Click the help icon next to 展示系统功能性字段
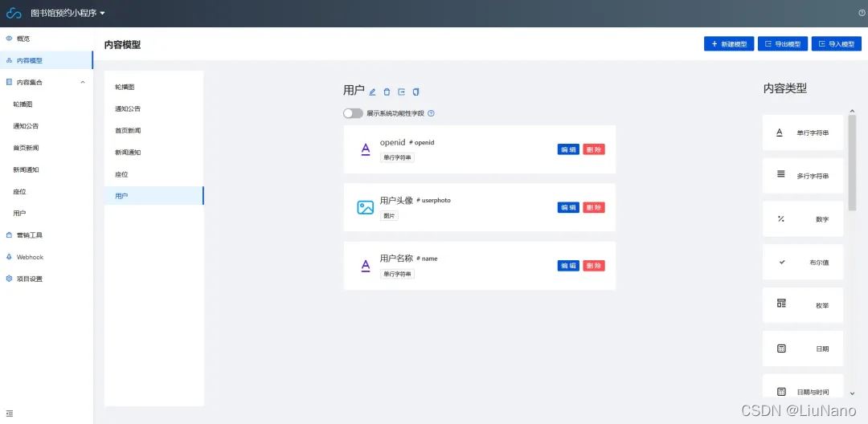 coord(432,114)
